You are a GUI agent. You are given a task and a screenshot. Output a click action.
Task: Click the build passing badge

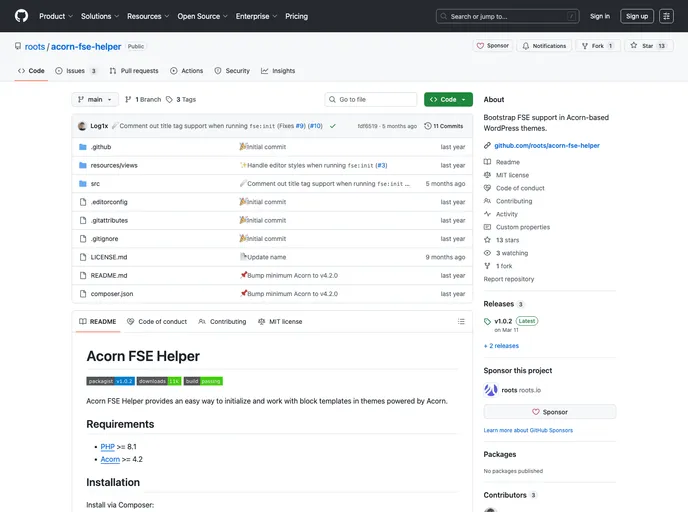(203, 381)
